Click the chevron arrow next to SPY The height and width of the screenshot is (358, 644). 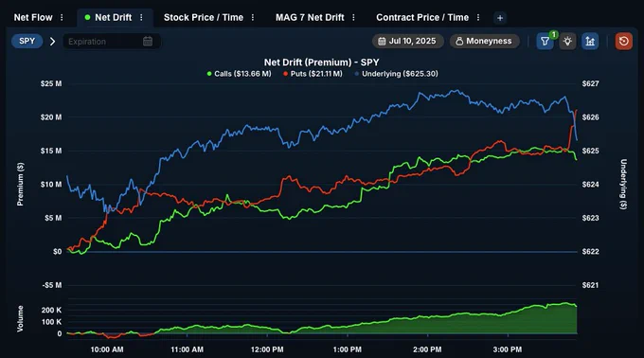53,42
